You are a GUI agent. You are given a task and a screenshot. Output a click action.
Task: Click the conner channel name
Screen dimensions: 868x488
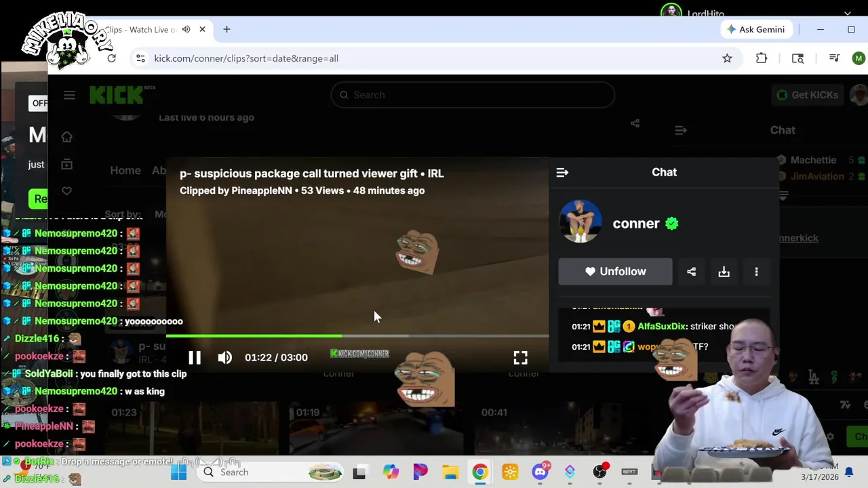(x=636, y=223)
